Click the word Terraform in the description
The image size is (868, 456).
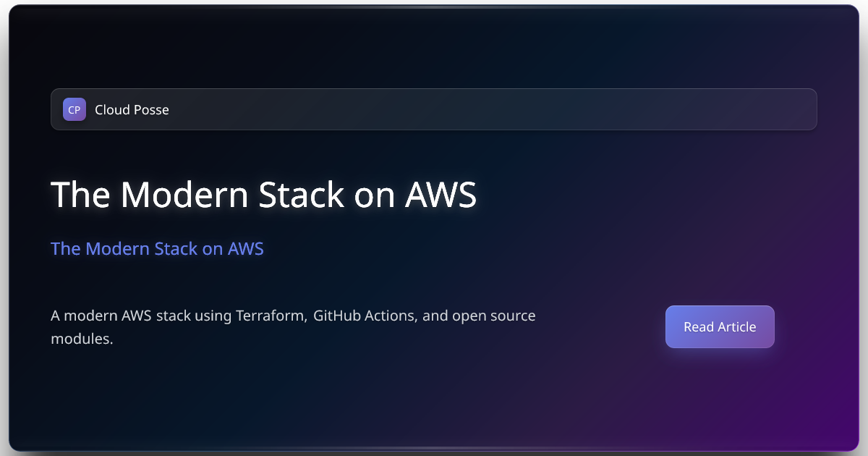tap(269, 316)
